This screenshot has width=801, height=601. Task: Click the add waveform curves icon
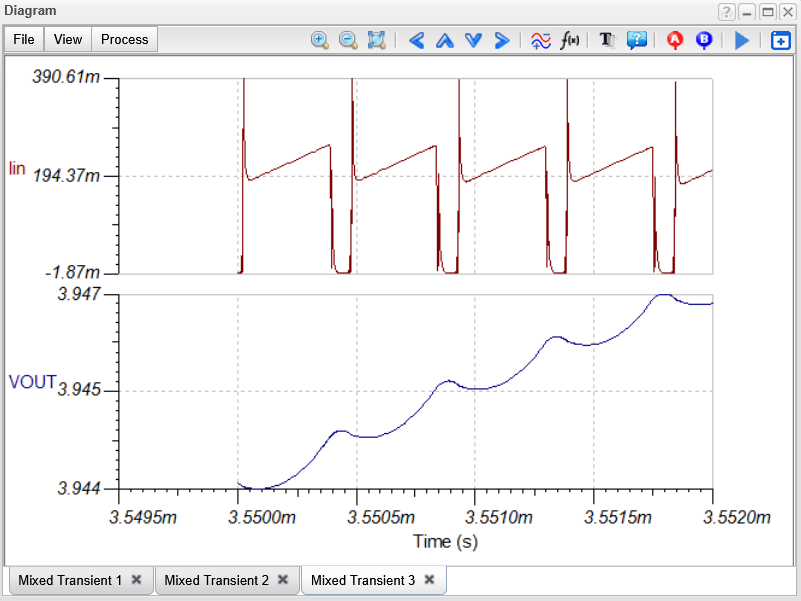coord(541,40)
